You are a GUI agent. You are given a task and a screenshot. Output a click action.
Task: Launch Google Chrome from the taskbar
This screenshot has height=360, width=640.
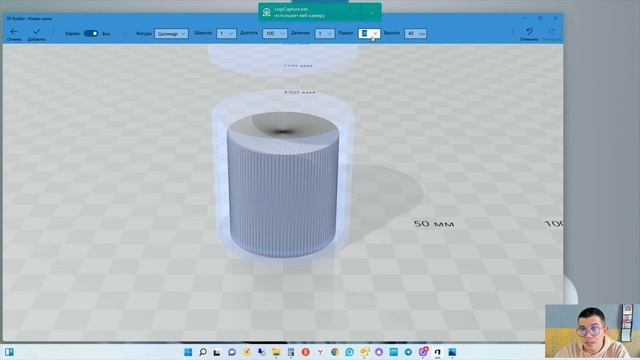[335, 352]
